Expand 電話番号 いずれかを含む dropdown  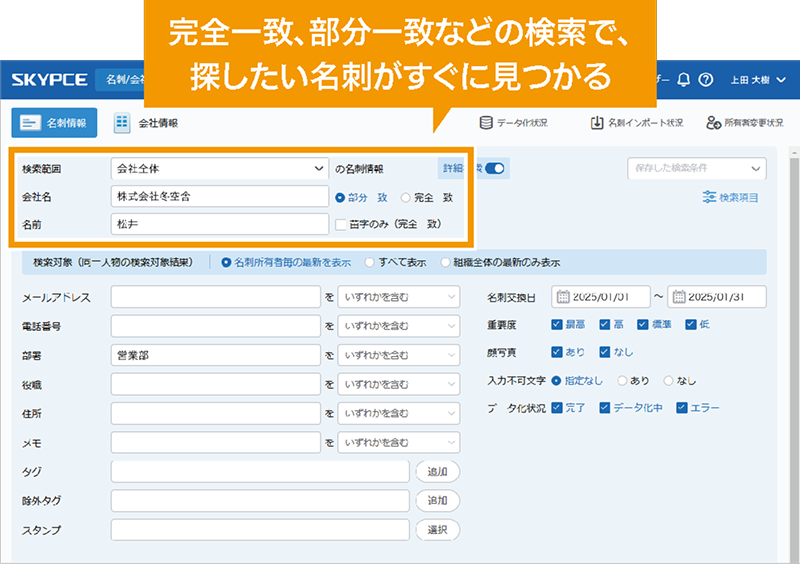pos(398,326)
